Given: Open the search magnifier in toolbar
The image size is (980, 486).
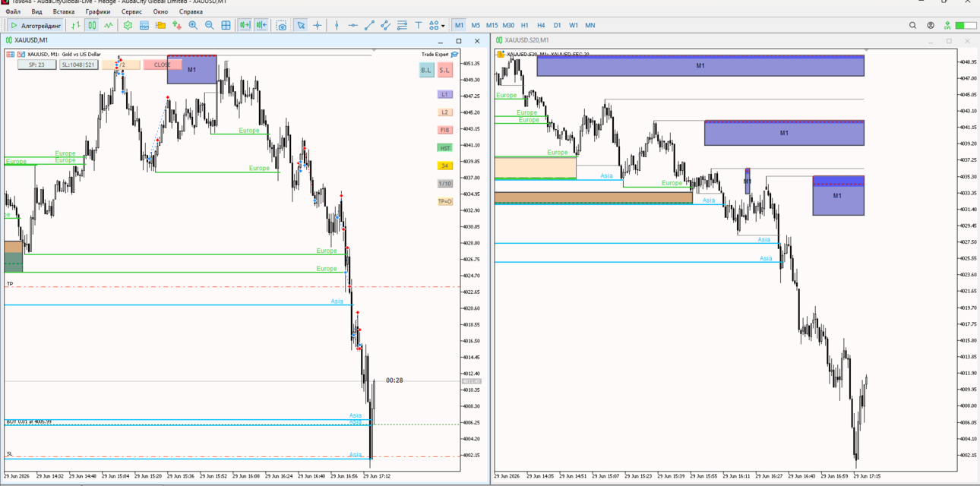Looking at the screenshot, I should (x=913, y=25).
